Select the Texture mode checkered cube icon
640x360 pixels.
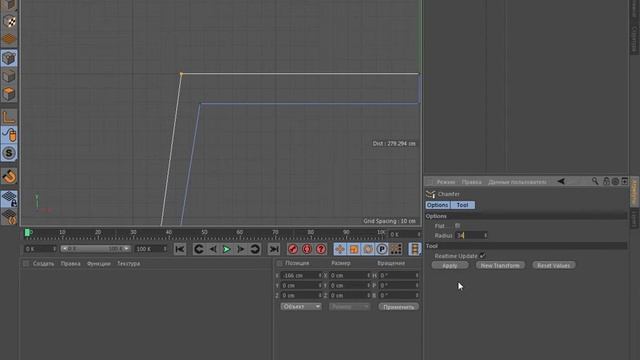coord(9,21)
